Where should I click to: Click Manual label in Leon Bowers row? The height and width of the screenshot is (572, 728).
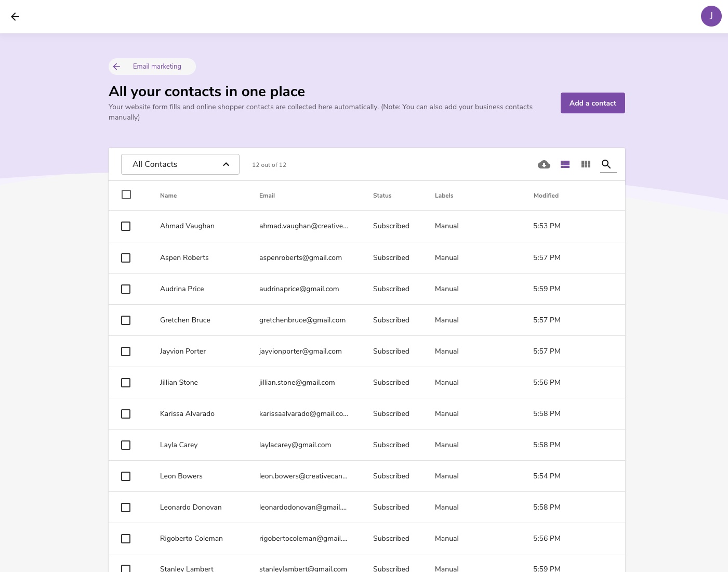coord(446,476)
